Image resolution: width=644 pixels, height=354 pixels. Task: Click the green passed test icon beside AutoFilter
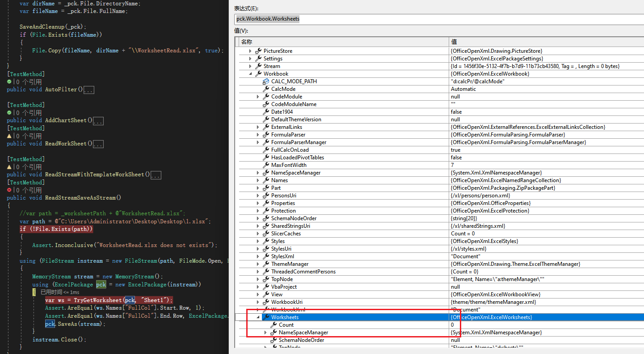point(10,81)
